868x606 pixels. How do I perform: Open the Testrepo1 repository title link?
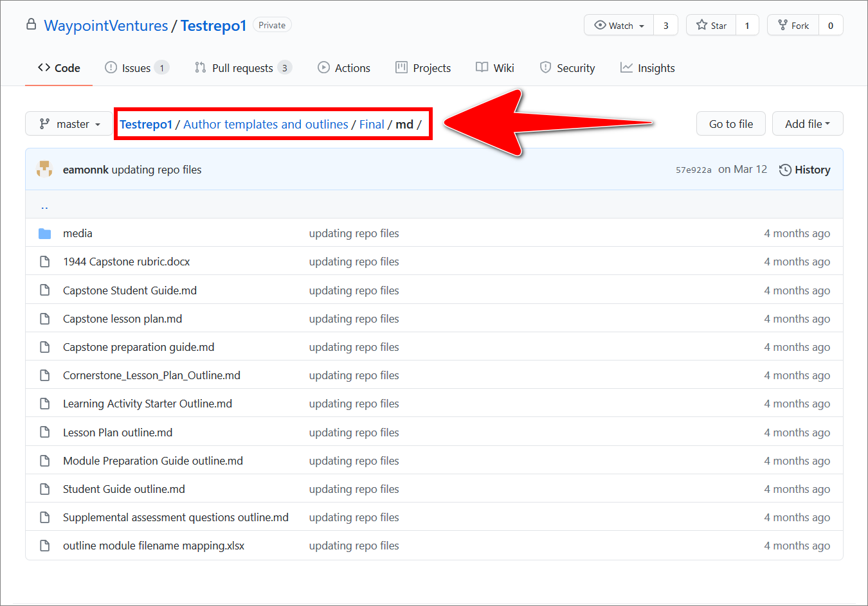point(213,26)
